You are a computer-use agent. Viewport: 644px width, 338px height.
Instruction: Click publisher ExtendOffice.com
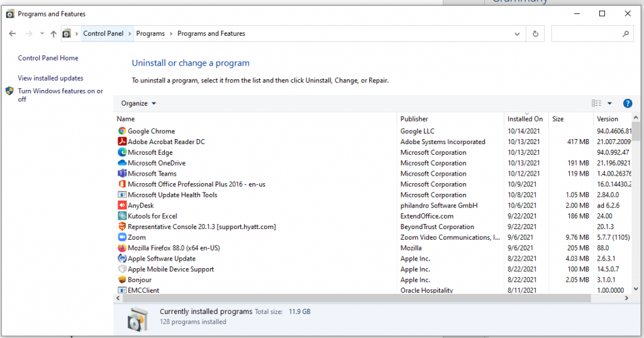coord(427,216)
